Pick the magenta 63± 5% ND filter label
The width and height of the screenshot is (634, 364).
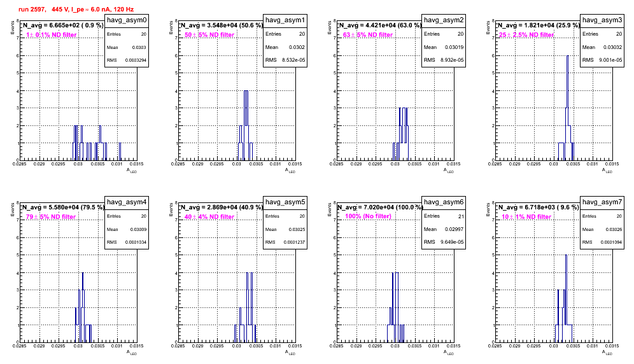[368, 35]
